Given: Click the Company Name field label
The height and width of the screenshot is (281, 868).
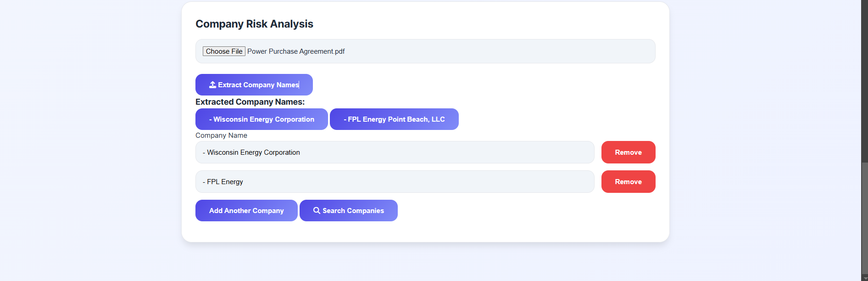Looking at the screenshot, I should 221,135.
